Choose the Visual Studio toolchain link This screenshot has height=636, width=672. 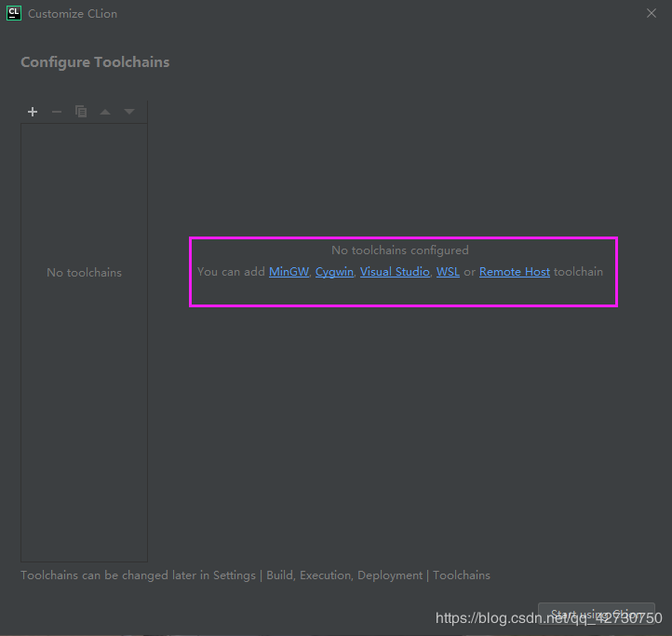click(395, 272)
